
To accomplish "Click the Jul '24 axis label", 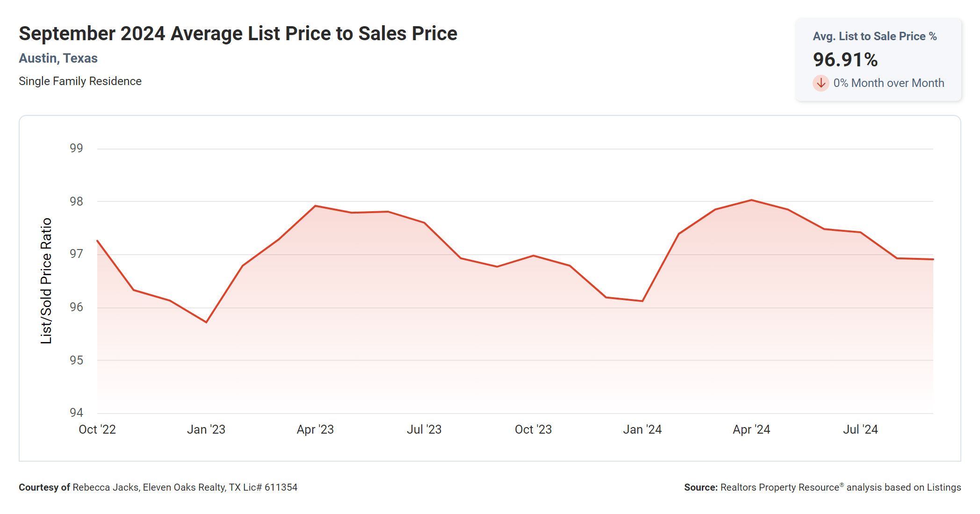I will click(x=860, y=429).
